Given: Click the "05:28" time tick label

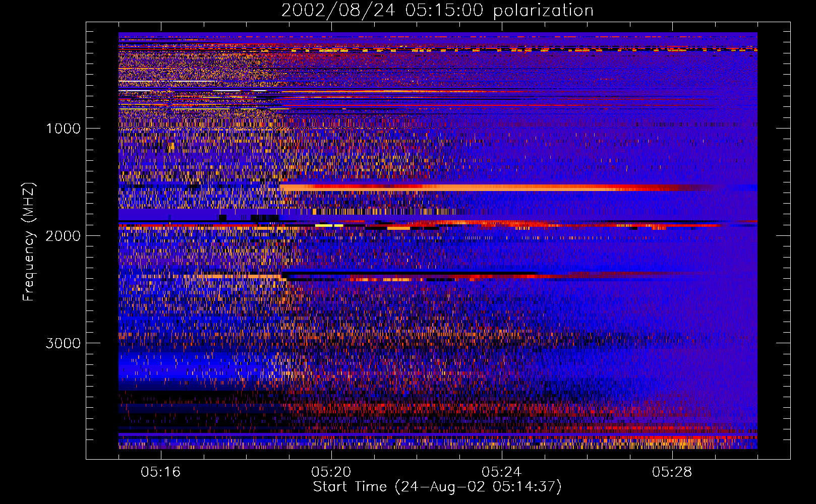Looking at the screenshot, I should click(x=672, y=472).
